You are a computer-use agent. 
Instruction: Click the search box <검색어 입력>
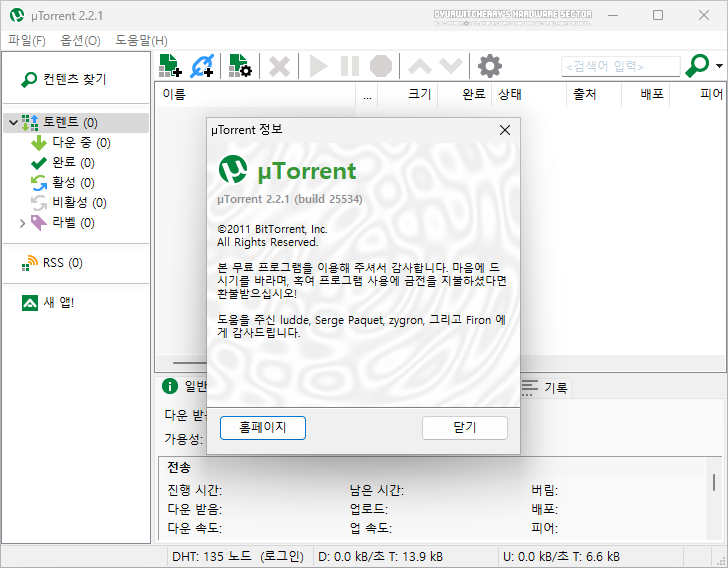point(621,66)
